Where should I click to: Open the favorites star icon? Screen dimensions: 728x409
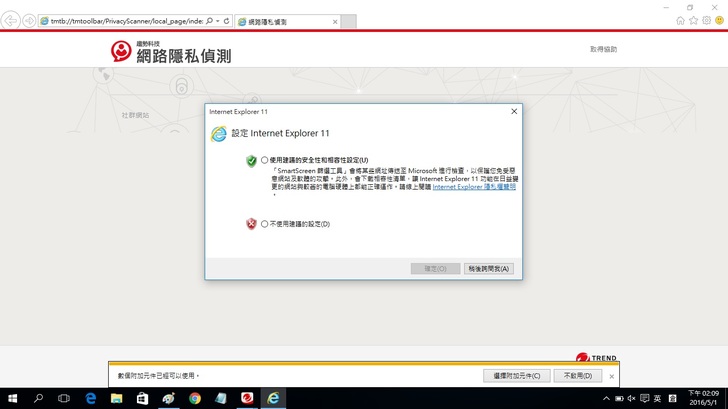693,20
